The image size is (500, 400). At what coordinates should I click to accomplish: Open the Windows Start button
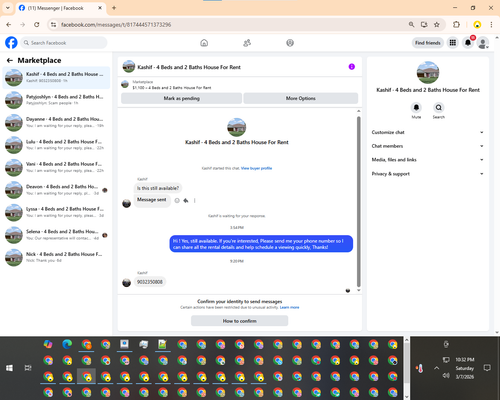pyautogui.click(x=9, y=368)
